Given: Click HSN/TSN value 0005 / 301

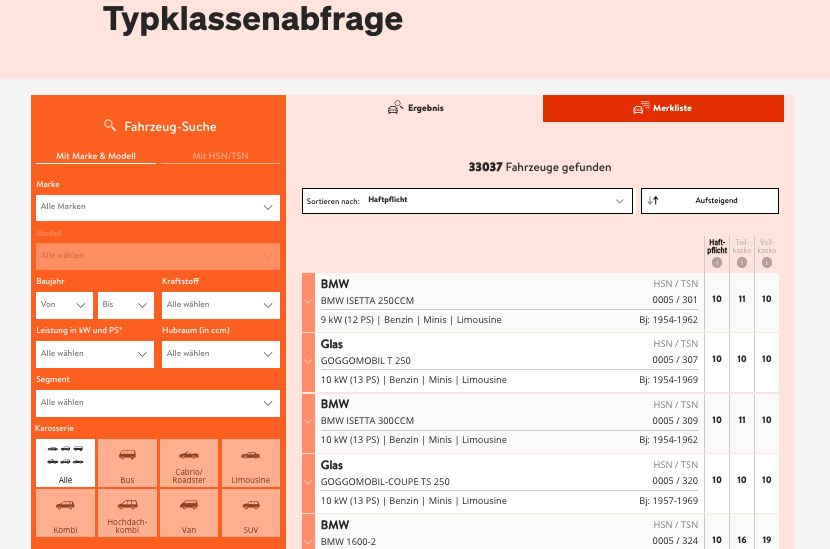Looking at the screenshot, I should pyautogui.click(x=675, y=300).
